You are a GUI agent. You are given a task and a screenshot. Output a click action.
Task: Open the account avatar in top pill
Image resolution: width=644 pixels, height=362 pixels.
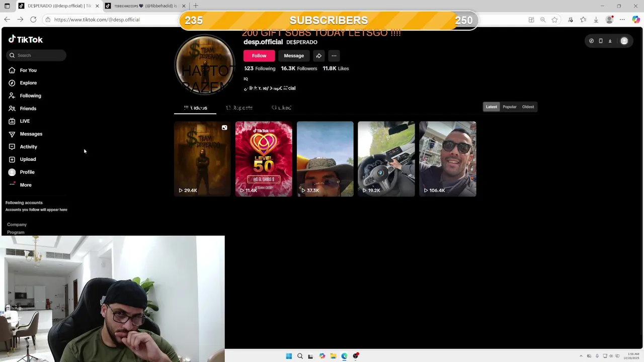(624, 41)
